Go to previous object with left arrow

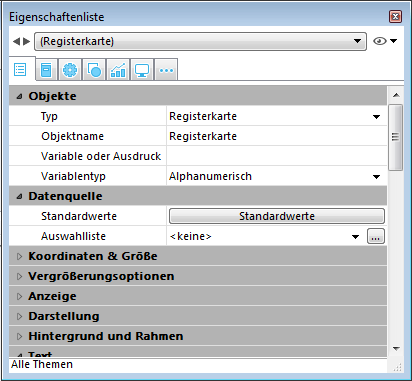pyautogui.click(x=16, y=41)
